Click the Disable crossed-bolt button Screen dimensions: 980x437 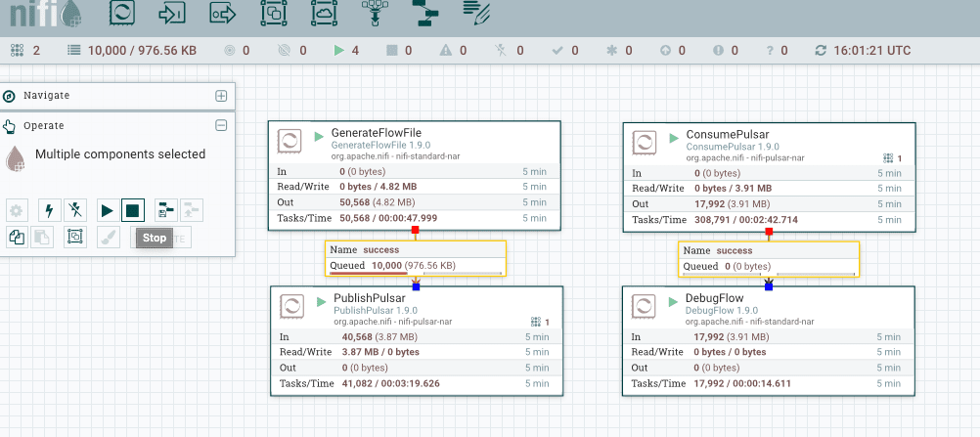tap(75, 211)
